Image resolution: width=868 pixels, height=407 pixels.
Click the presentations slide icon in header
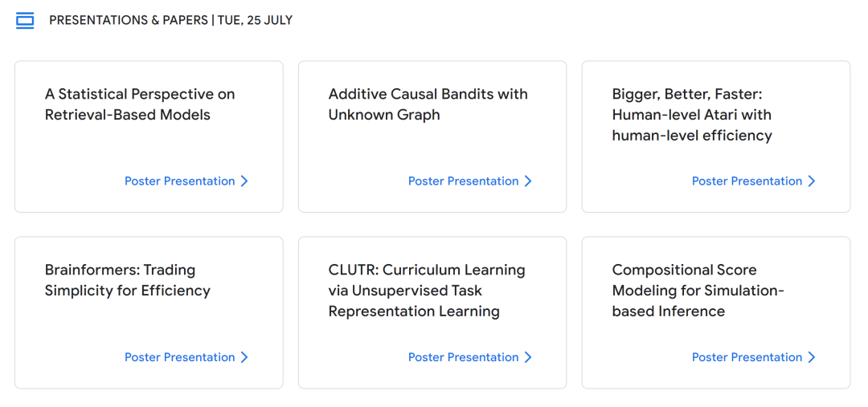pyautogui.click(x=25, y=21)
